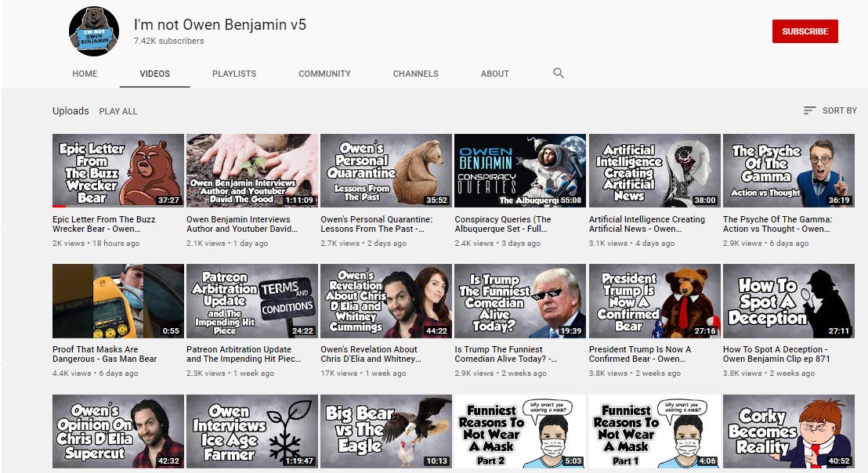This screenshot has width=868, height=473.
Task: Open Funniest Reasons Not Wear Mask Part 1 thumbnail
Action: tap(654, 431)
